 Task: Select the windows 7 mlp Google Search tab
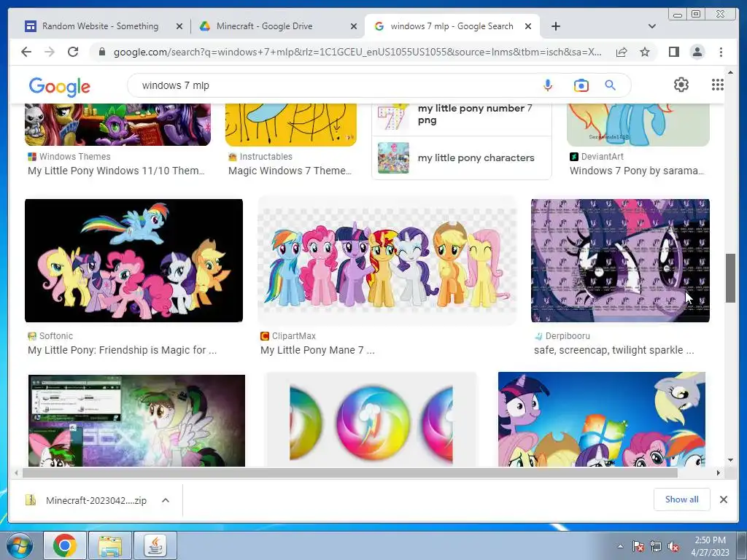tap(452, 26)
